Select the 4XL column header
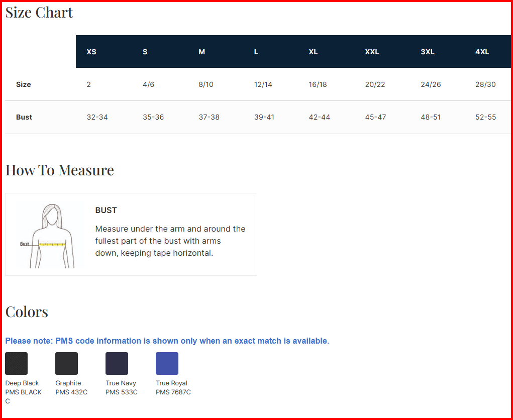 point(482,52)
